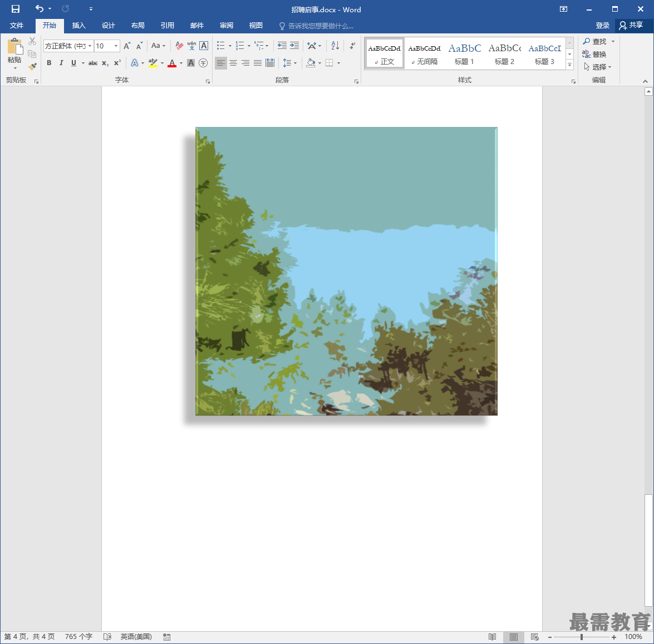The height and width of the screenshot is (644, 654).
Task: Switch to the 布局 tab
Action: (x=137, y=26)
